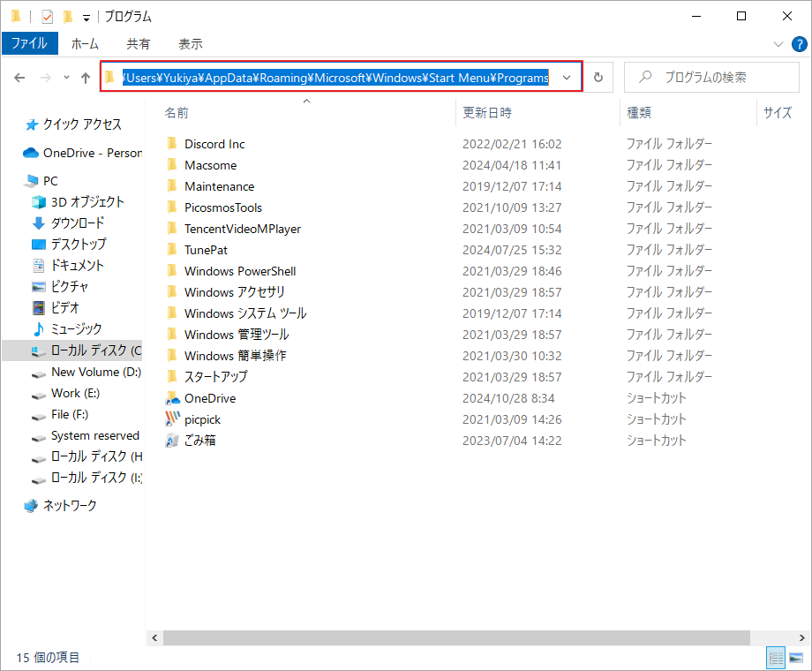The height and width of the screenshot is (671, 812).
Task: Select System reserved drive
Action: click(86, 436)
